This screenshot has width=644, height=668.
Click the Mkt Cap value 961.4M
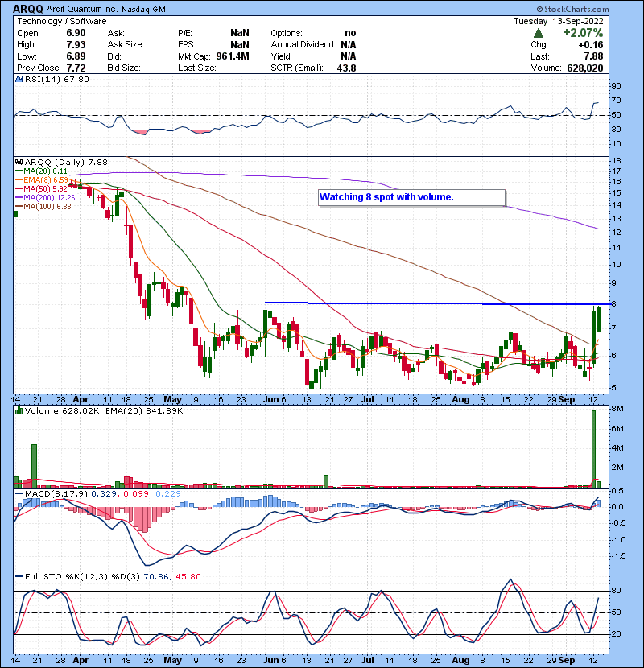point(233,56)
